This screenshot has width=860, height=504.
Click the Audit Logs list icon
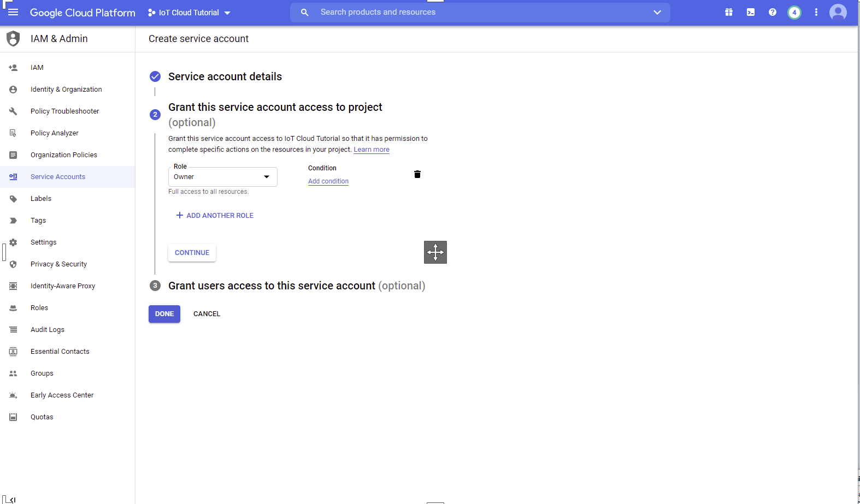[x=13, y=330]
